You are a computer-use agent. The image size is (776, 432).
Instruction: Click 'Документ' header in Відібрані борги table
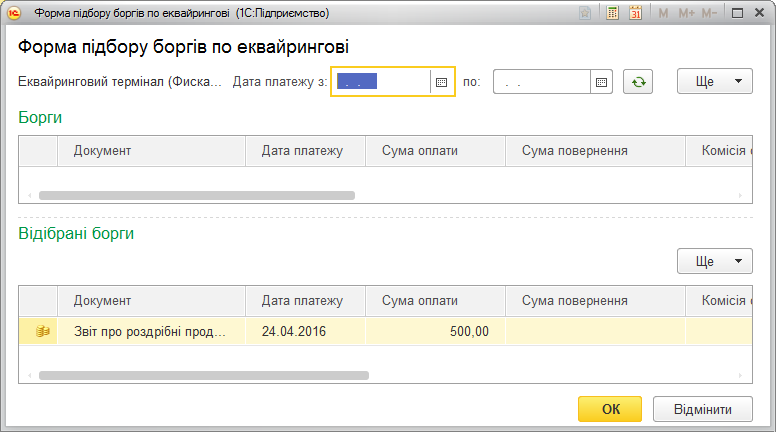click(151, 301)
